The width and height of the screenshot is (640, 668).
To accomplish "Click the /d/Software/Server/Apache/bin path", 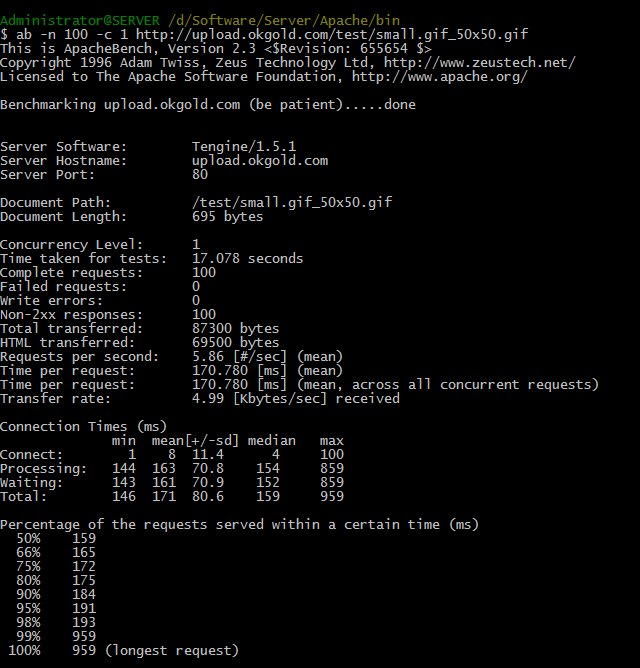I will click(284, 20).
